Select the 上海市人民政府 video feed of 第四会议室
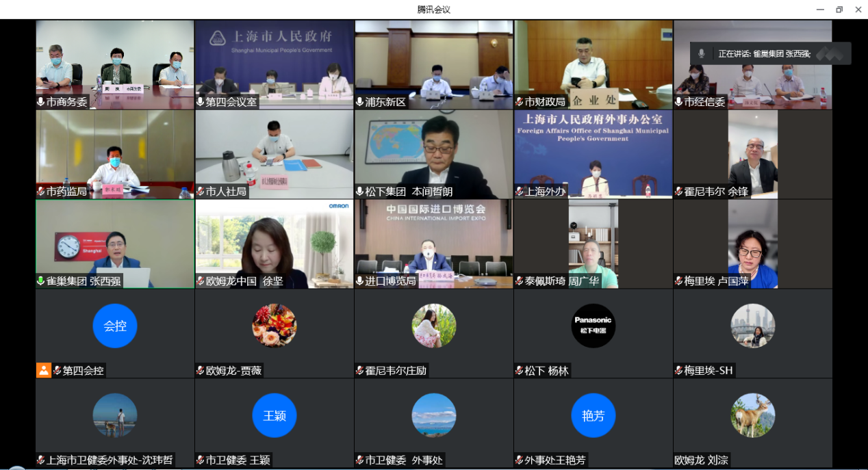 pyautogui.click(x=275, y=64)
